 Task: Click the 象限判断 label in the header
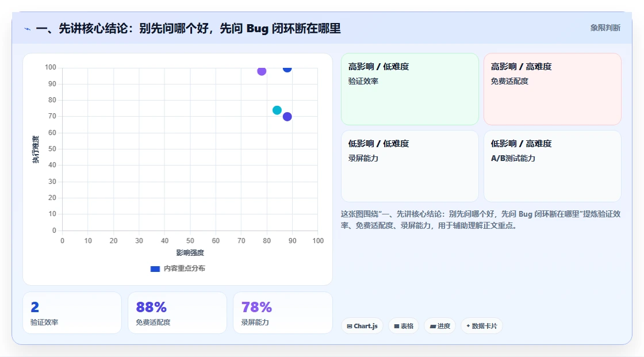tap(605, 28)
